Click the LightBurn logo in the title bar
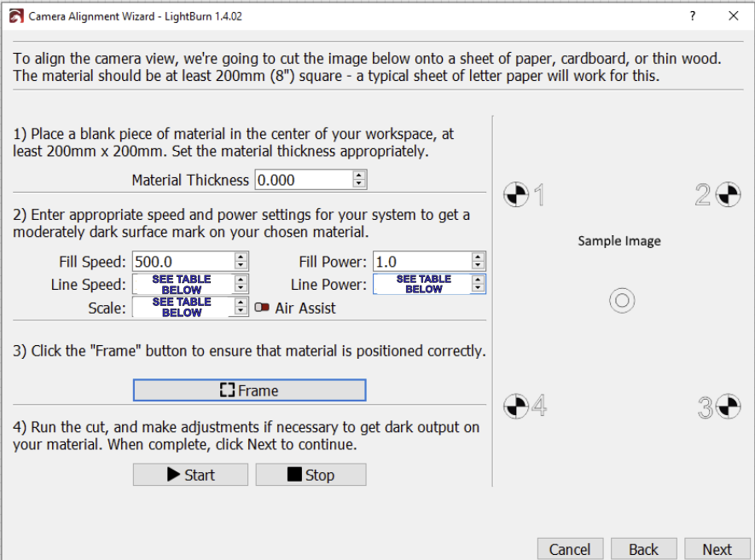Image resolution: width=755 pixels, height=560 pixels. point(16,16)
